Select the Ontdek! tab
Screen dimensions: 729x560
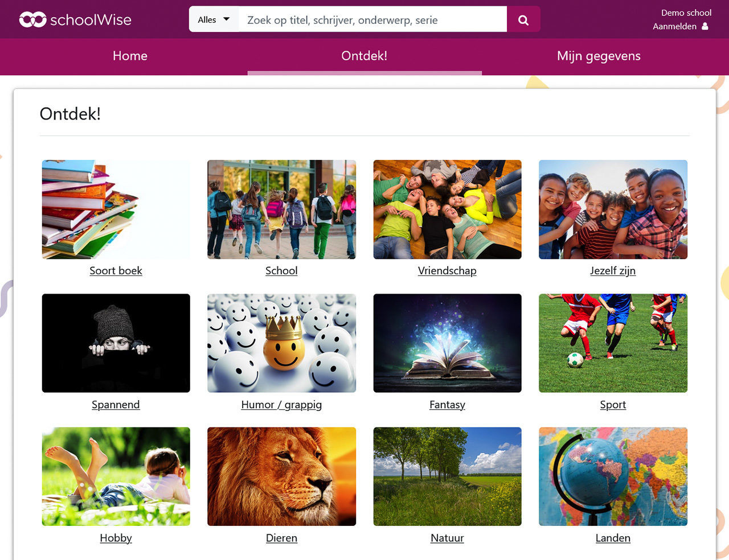pyautogui.click(x=364, y=56)
